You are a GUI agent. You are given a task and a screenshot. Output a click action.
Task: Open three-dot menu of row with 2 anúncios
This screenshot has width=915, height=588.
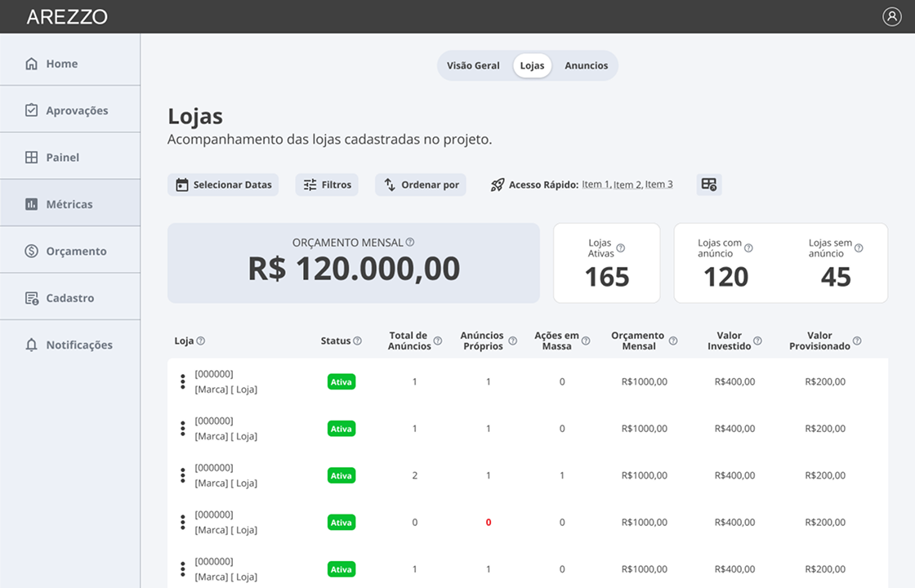(183, 475)
